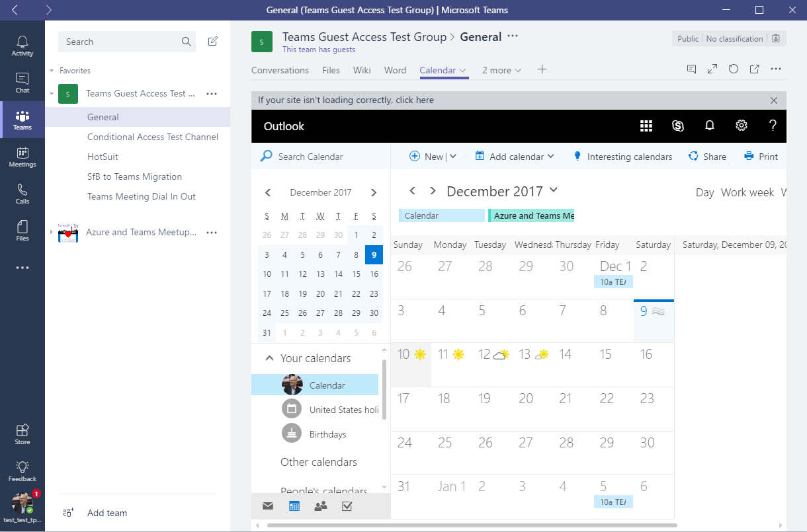
Task: Navigate back with the title bar arrow
Action: click(x=15, y=10)
